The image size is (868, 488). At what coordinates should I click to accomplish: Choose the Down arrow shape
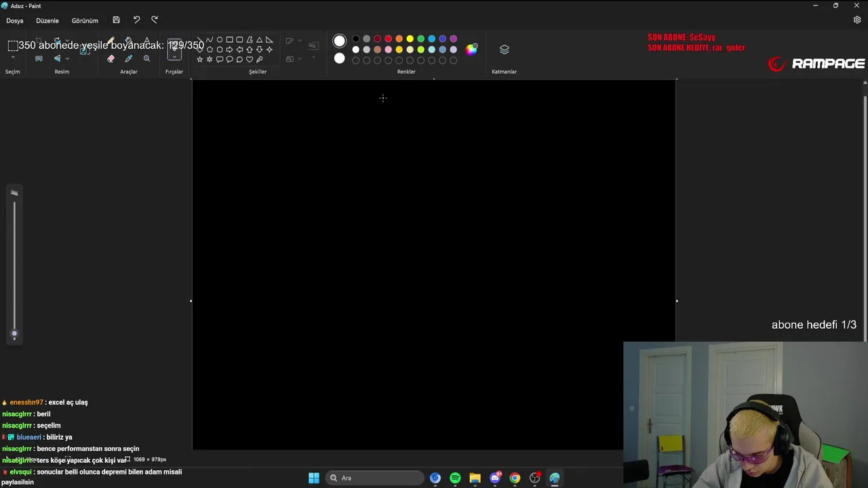[x=259, y=49]
